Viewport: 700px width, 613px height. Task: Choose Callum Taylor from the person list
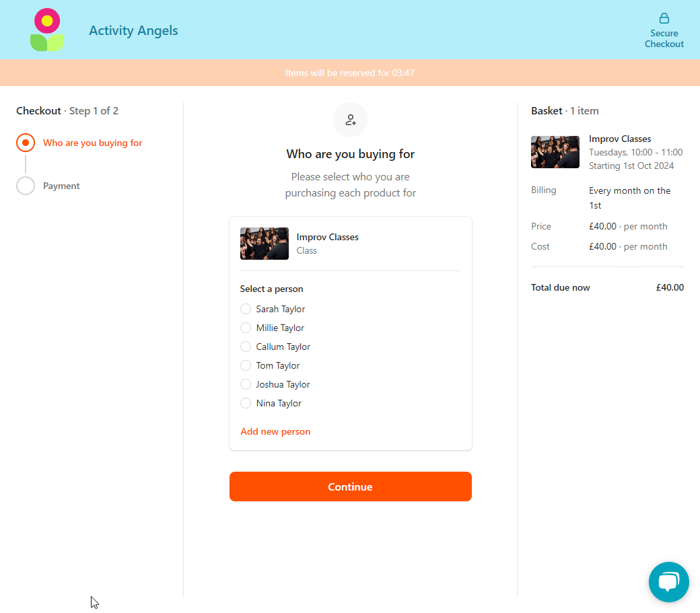pyautogui.click(x=246, y=347)
